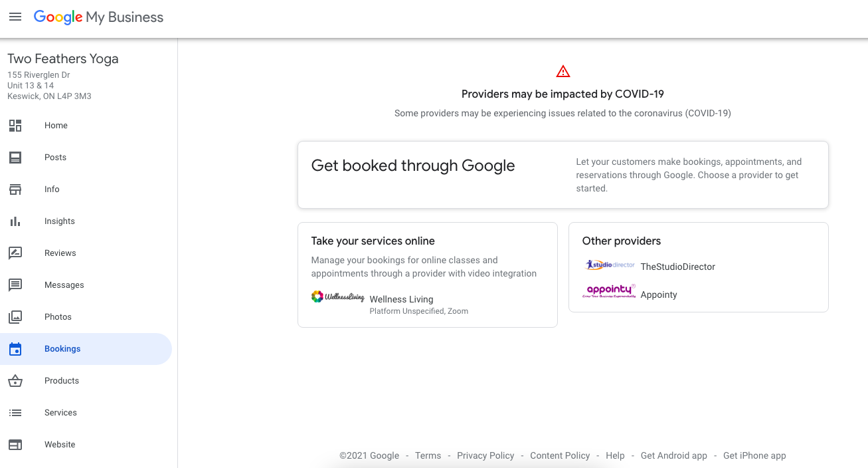Image resolution: width=868 pixels, height=468 pixels.
Task: Choose the Wellness Living provider
Action: (401, 300)
